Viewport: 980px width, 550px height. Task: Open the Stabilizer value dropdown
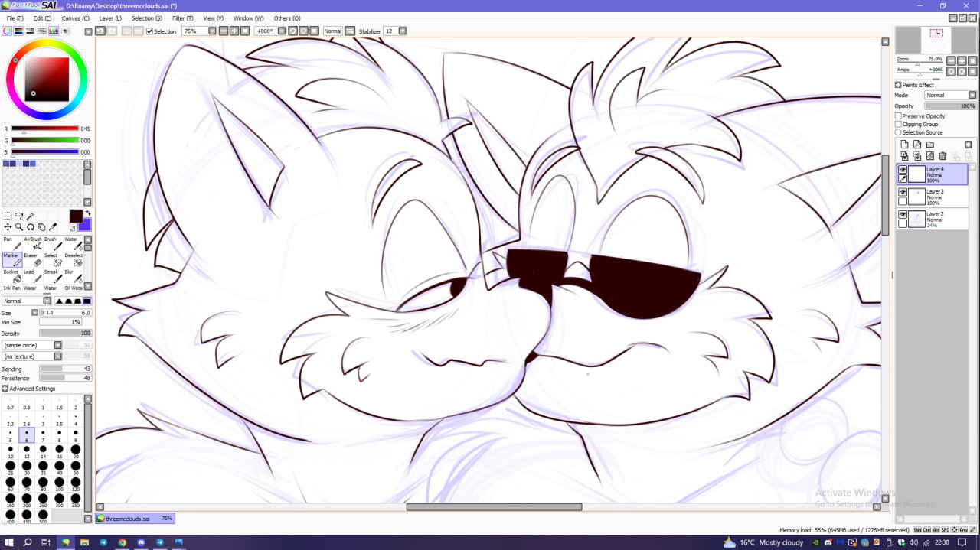click(403, 31)
